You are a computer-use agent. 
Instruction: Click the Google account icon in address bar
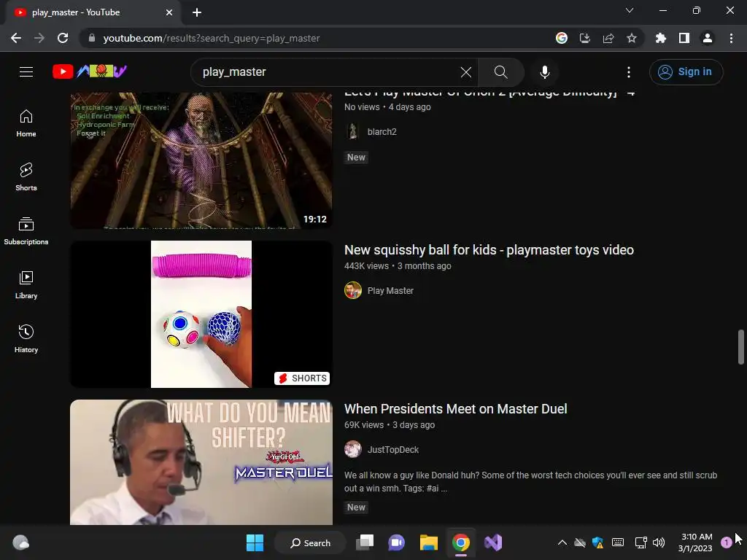point(562,38)
